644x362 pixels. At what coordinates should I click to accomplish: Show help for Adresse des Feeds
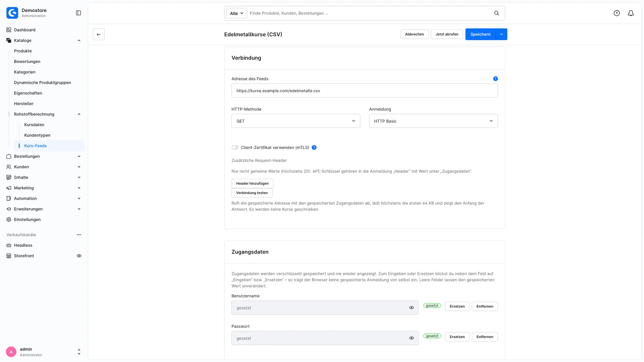495,79
